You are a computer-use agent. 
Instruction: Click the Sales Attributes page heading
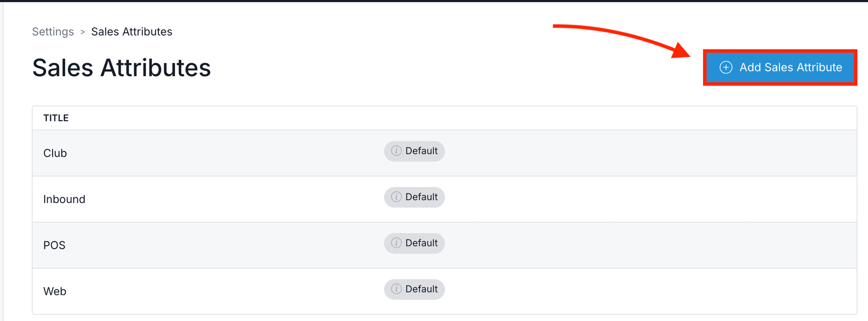[x=122, y=68]
